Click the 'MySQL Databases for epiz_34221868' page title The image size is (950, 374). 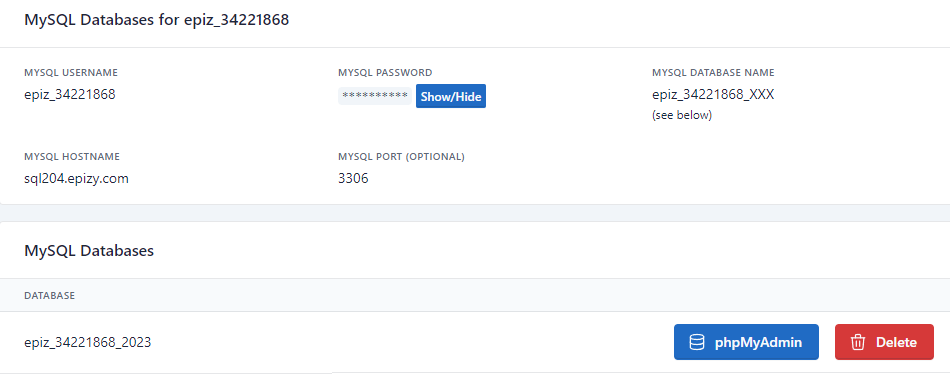point(156,20)
